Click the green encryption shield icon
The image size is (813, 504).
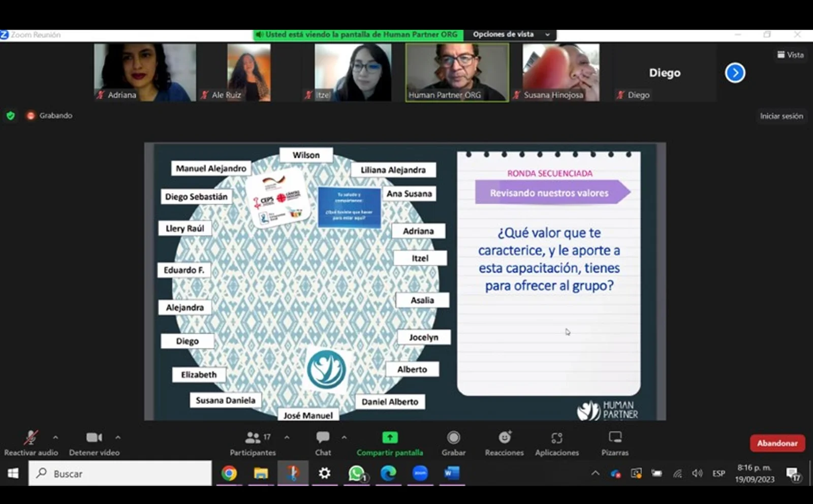pyautogui.click(x=10, y=116)
